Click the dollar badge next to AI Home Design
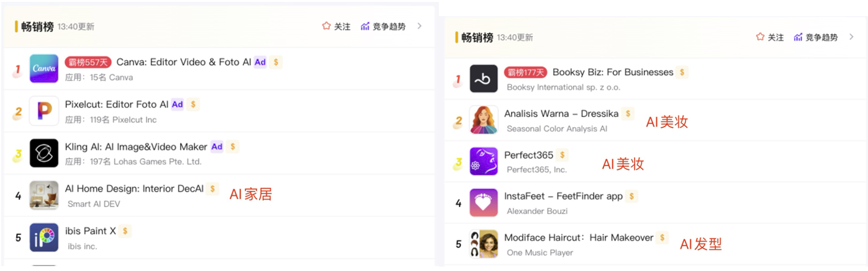Screen dimensions: 868x271 click(212, 189)
